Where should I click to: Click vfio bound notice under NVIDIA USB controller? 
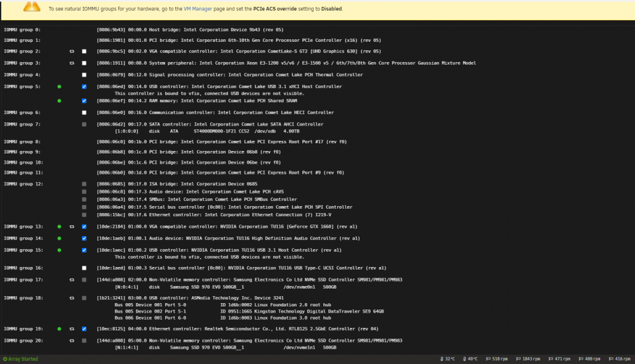pyautogui.click(x=210, y=257)
